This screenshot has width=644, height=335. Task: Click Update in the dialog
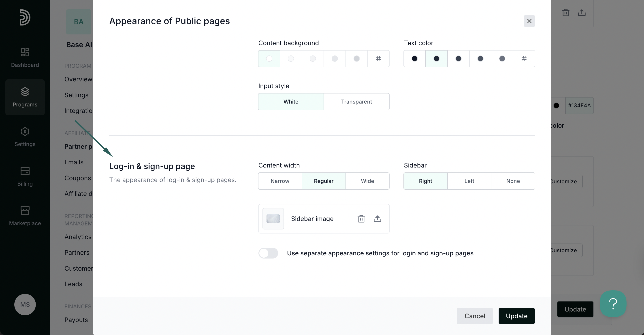pos(516,316)
